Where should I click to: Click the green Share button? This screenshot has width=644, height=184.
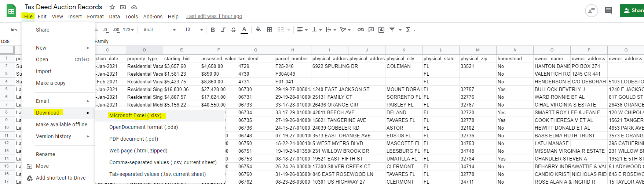633,10
